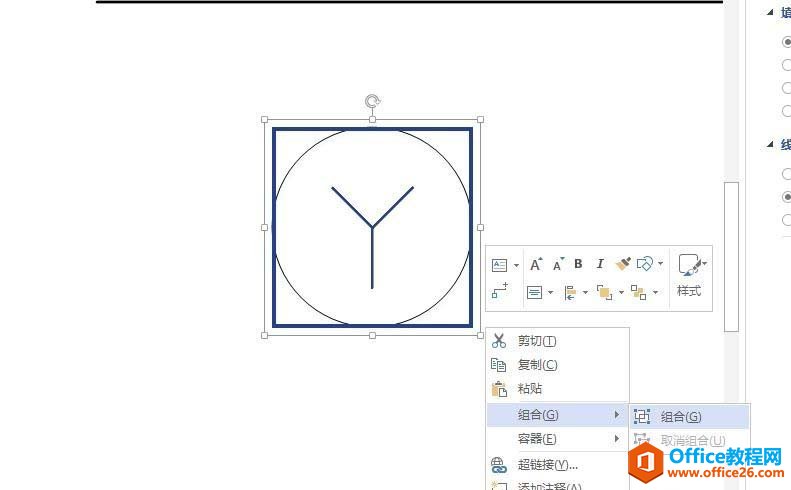
Task: Click the Bold icon in mini toolbar
Action: tap(578, 264)
